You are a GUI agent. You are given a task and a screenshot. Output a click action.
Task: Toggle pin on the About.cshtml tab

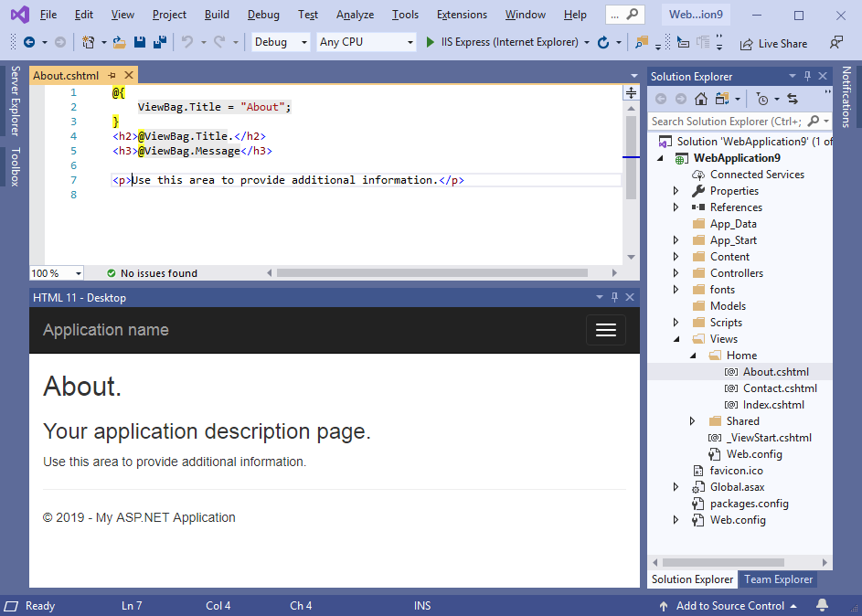tap(112, 76)
